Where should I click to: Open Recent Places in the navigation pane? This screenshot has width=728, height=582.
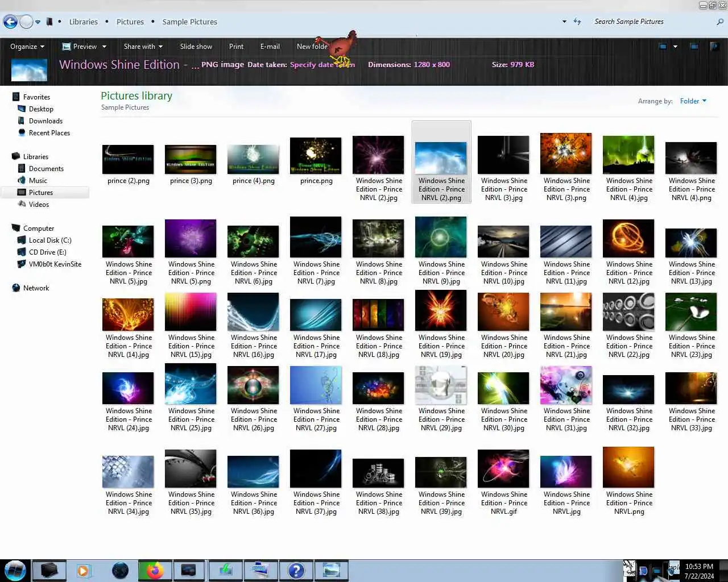pyautogui.click(x=49, y=133)
